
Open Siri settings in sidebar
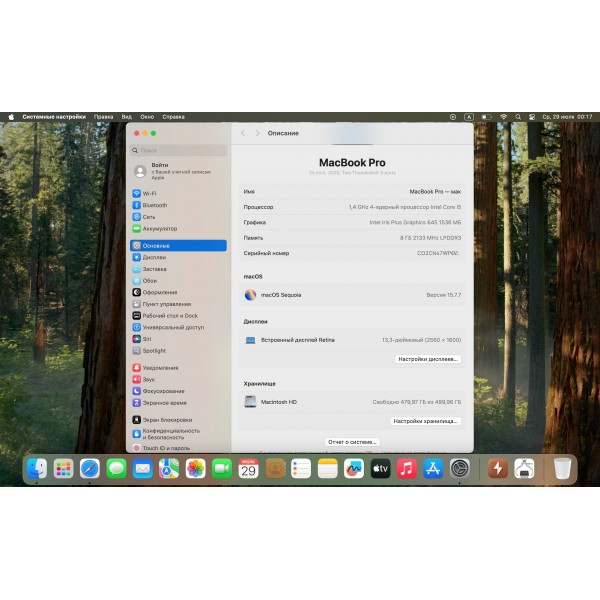[x=178, y=339]
